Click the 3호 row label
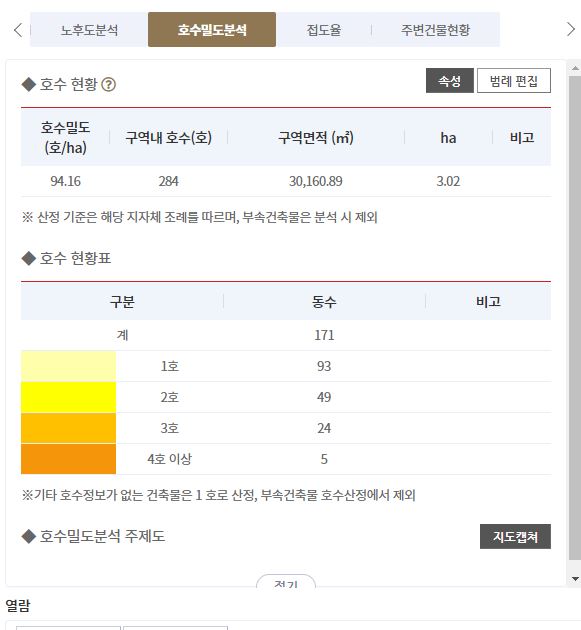The height and width of the screenshot is (630, 581). (169, 428)
